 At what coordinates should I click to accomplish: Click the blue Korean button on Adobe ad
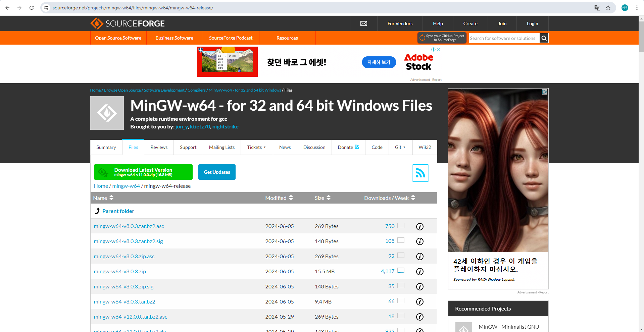[x=379, y=62]
